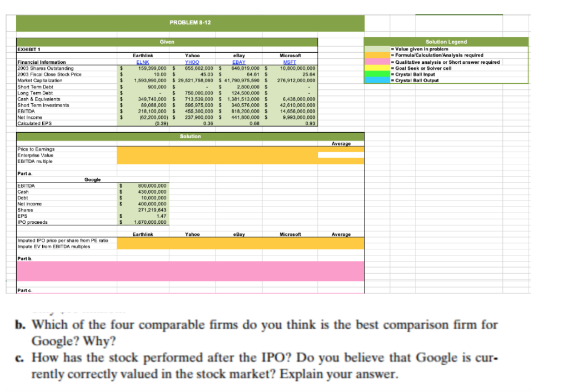This screenshot has height=392, width=569.
Task: Select the Short Term Debt row label
Action: (x=35, y=87)
